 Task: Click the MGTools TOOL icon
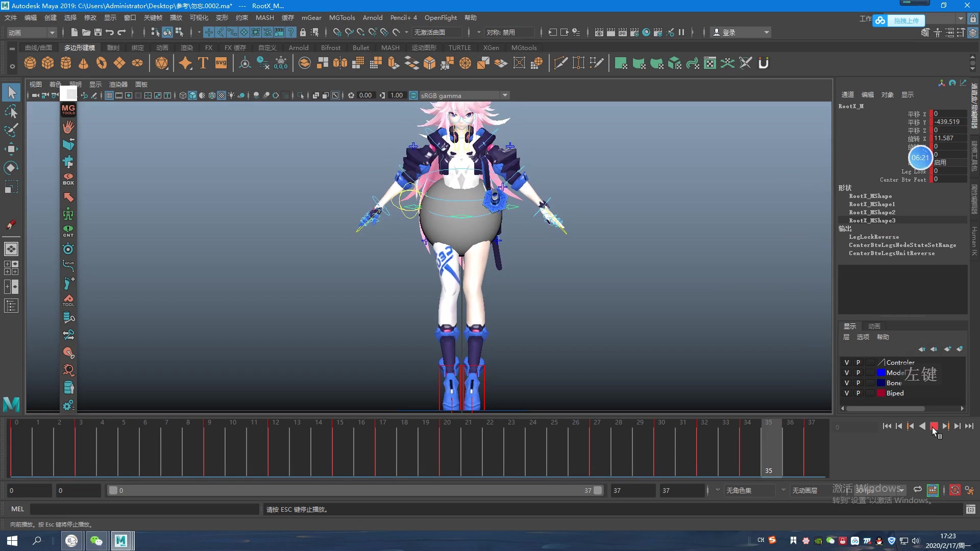point(68,301)
